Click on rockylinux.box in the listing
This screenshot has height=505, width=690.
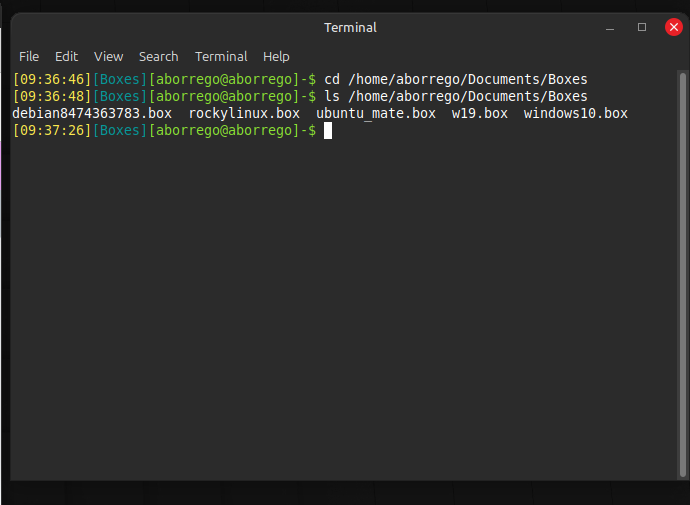click(x=244, y=113)
